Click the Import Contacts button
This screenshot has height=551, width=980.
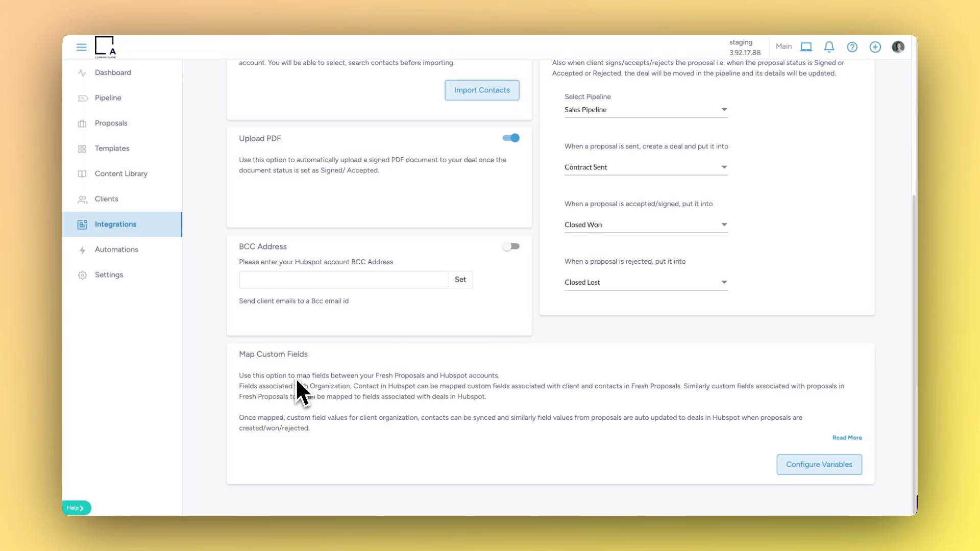point(481,90)
